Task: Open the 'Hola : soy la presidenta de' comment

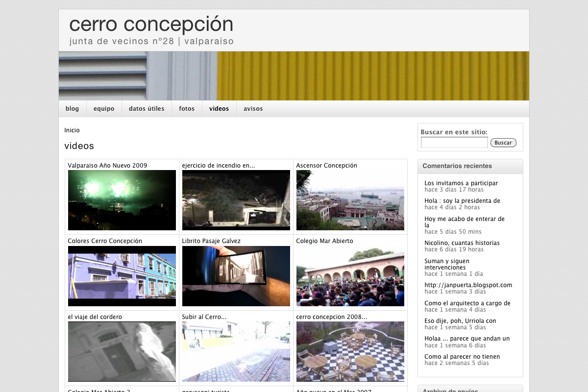Action: (463, 201)
